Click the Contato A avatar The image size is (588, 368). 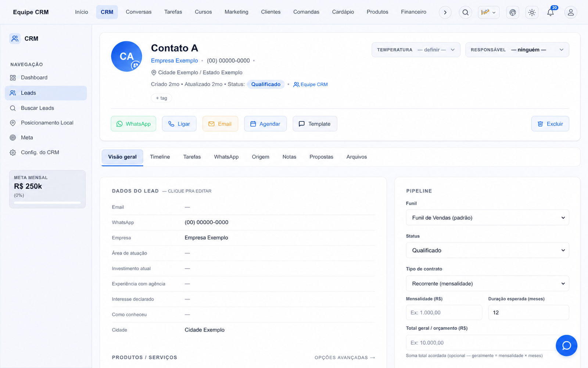(127, 56)
